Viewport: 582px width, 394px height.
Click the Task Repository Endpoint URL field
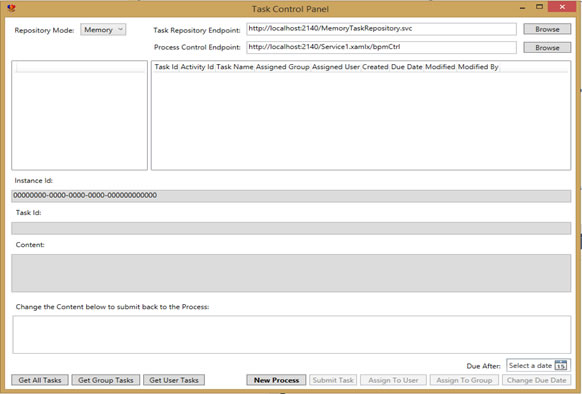click(381, 29)
